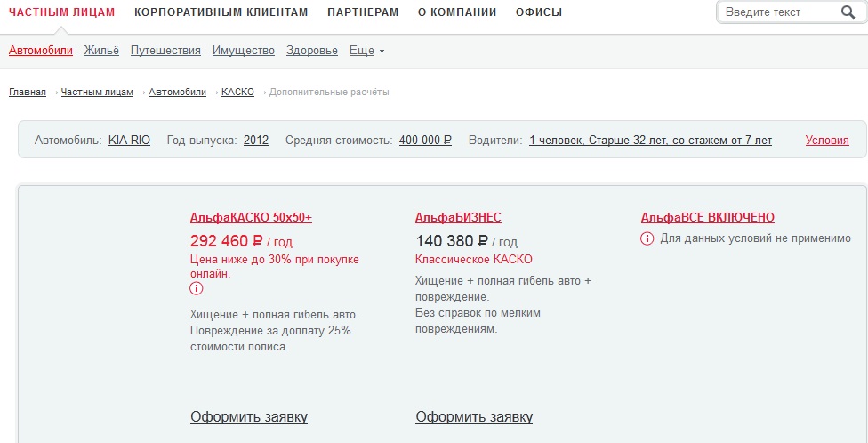The height and width of the screenshot is (443, 868).
Task: Click Автомобили breadcrumb link
Action: pos(177,92)
